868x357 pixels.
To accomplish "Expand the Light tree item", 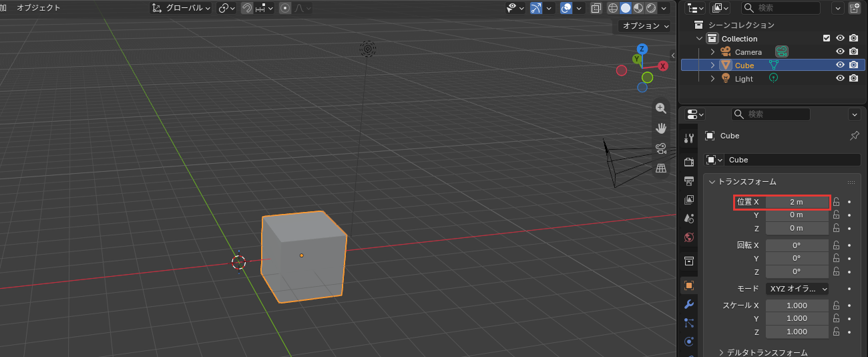I will [712, 79].
